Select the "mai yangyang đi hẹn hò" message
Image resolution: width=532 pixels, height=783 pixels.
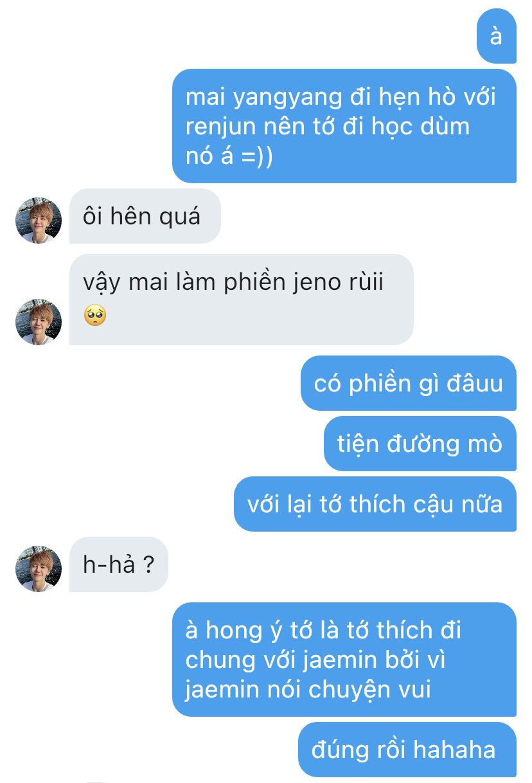pos(344,126)
